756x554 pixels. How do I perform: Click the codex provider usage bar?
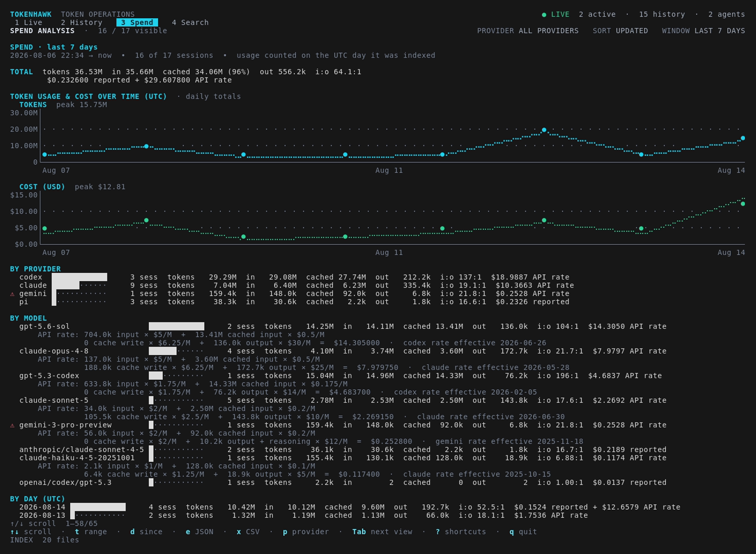point(80,278)
